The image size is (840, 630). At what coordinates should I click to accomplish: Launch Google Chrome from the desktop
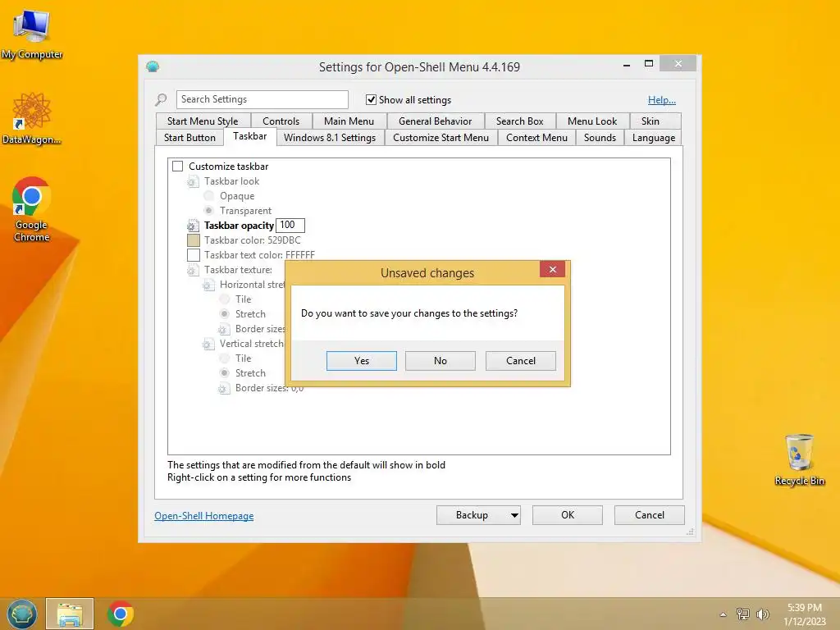tap(32, 209)
